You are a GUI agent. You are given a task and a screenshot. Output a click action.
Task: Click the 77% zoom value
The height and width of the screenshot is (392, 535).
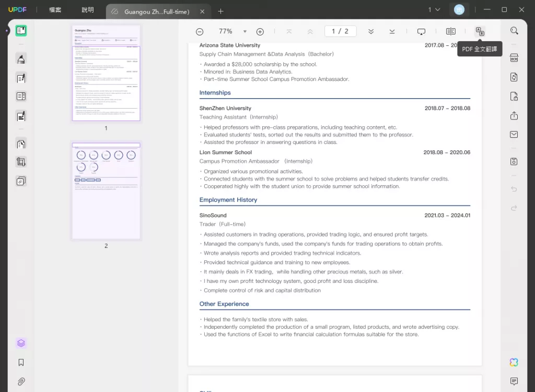click(226, 31)
